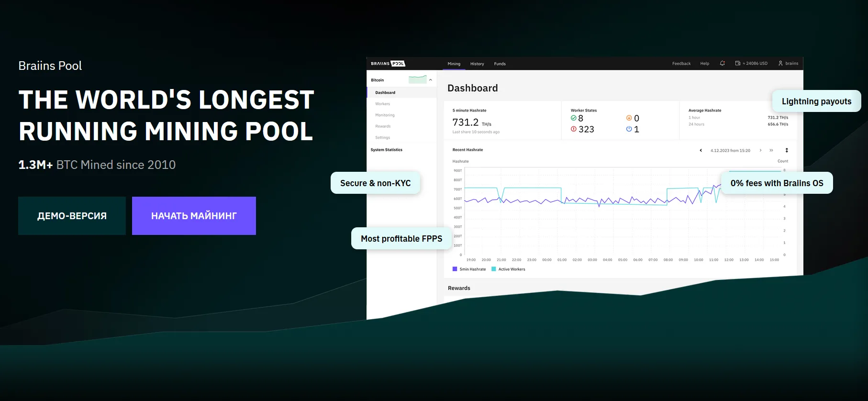This screenshot has height=401, width=868.
Task: Click the vertical expand arrow on chart
Action: (x=787, y=150)
